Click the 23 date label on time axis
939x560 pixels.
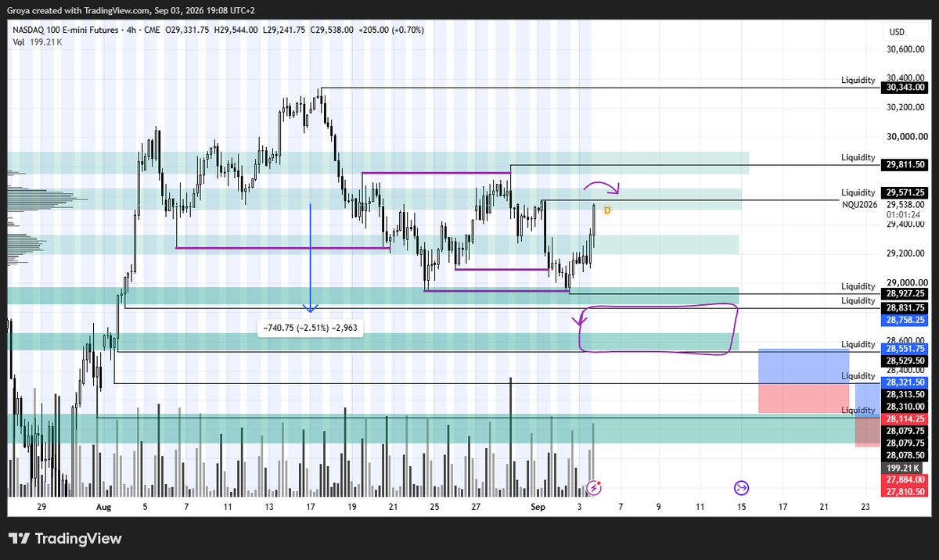(x=865, y=508)
